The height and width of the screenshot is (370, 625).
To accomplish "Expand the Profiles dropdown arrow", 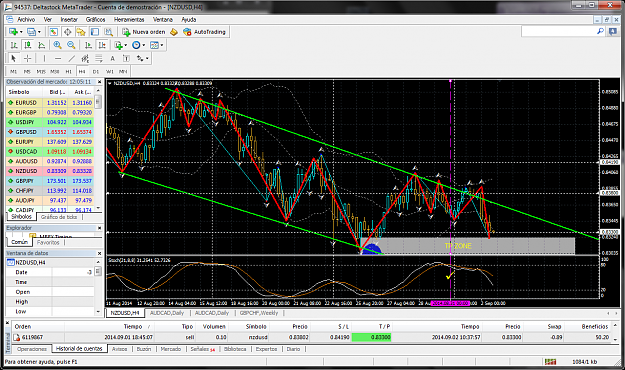I will (39, 32).
